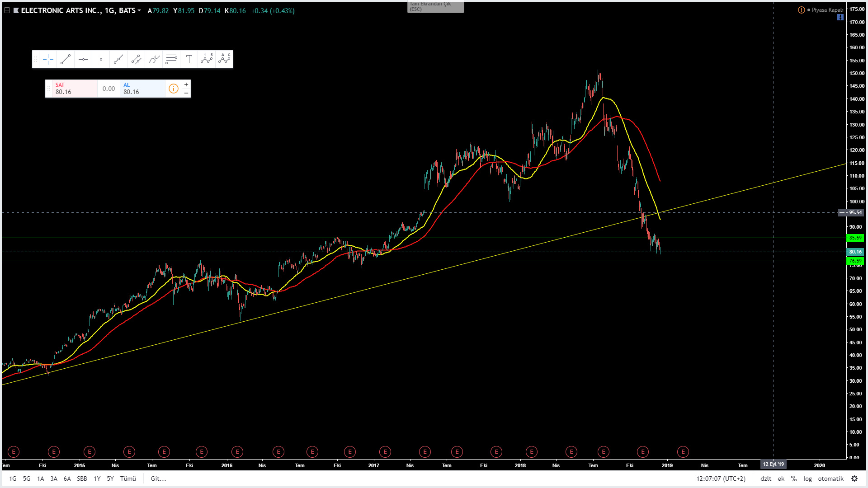Expand legend with plus box icon
This screenshot has width=868, height=488.
(7, 10)
